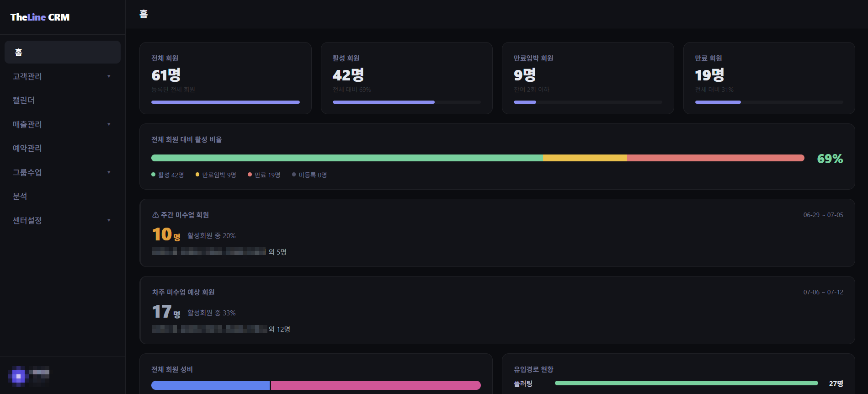Image resolution: width=868 pixels, height=394 pixels.
Task: Click the 잔여 2회 이하 caption
Action: (532, 90)
